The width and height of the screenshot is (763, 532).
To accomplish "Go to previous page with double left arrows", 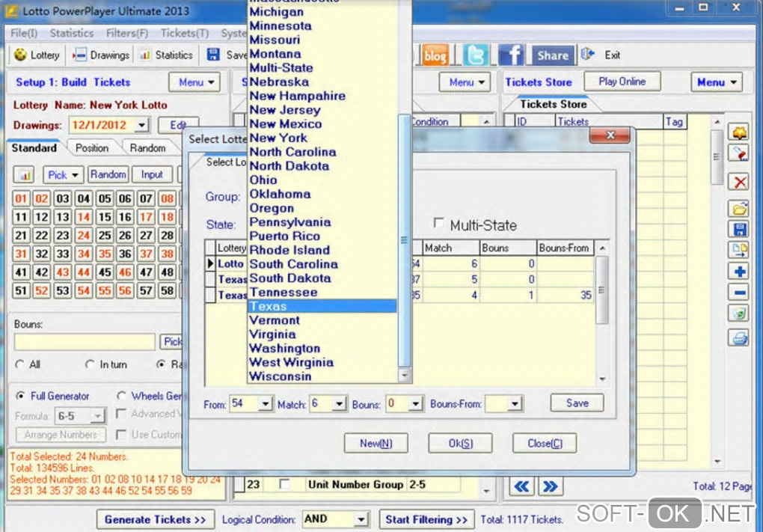I will (x=521, y=486).
